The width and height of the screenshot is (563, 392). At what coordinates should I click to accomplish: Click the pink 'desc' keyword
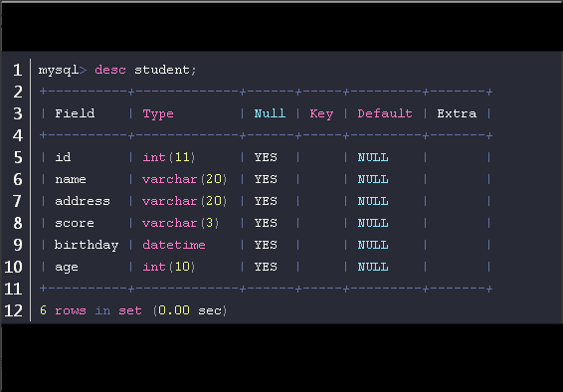point(110,70)
